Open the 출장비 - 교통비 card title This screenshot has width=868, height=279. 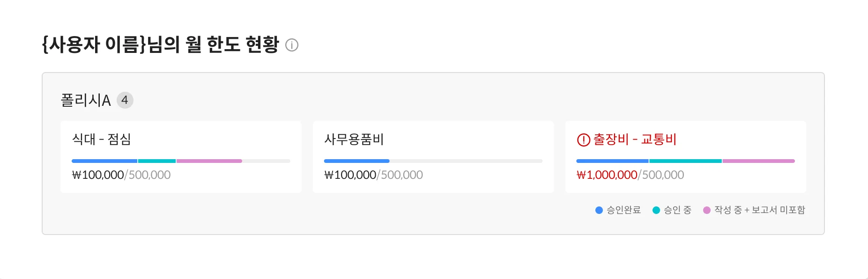(x=635, y=139)
